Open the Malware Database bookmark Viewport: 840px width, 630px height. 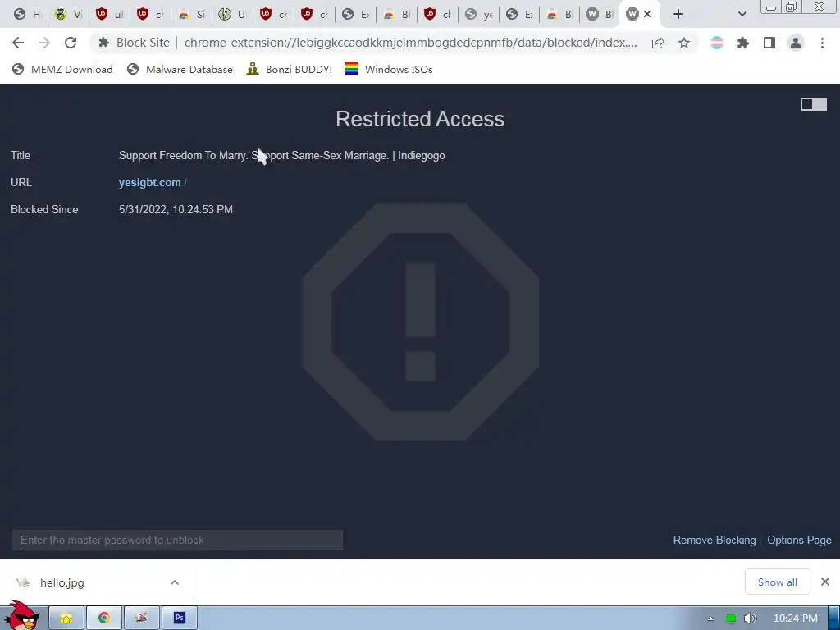[x=180, y=69]
